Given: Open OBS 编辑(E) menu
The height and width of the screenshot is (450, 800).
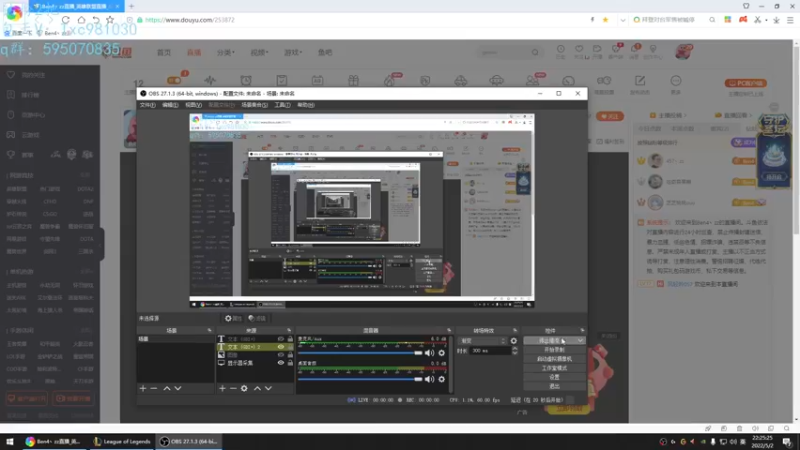Looking at the screenshot, I should pos(170,105).
